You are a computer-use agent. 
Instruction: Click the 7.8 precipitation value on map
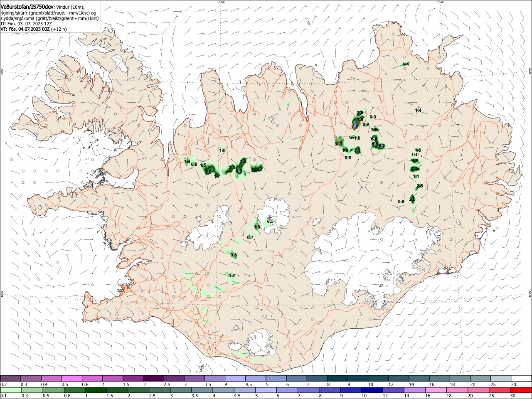[355, 127]
